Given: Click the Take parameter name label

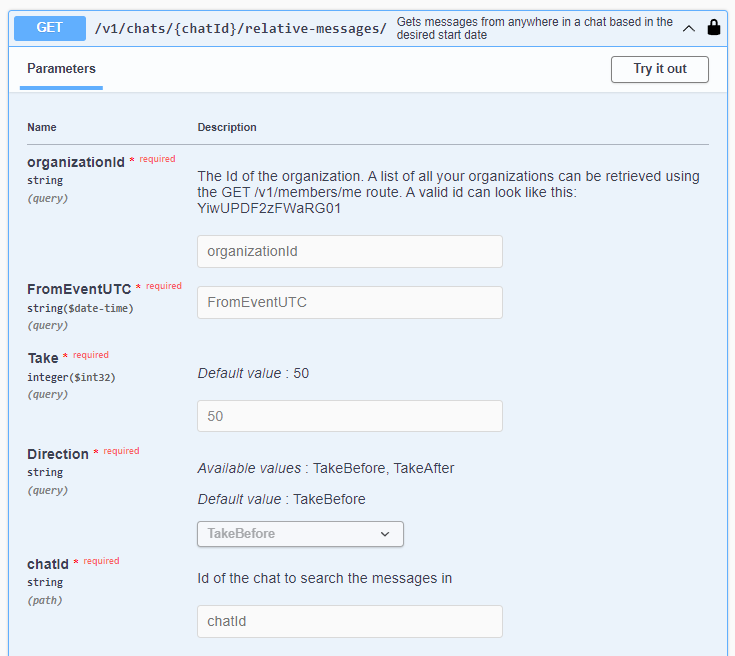Looking at the screenshot, I should (x=42, y=358).
